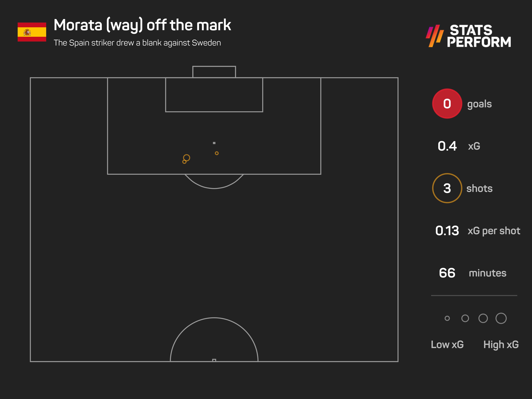Viewport: 532px width, 399px height.
Task: Click the subtitle about Spain striker
Action: (137, 43)
